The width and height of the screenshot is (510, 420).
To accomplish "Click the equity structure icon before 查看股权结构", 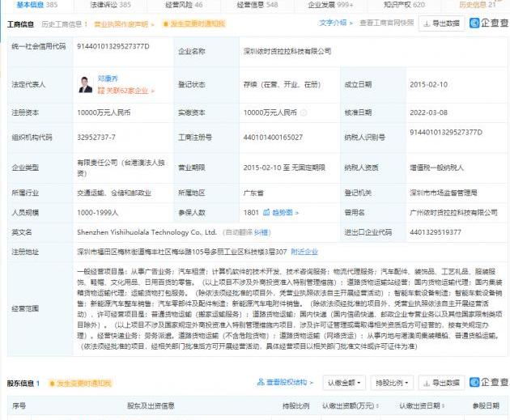I will click(261, 382).
